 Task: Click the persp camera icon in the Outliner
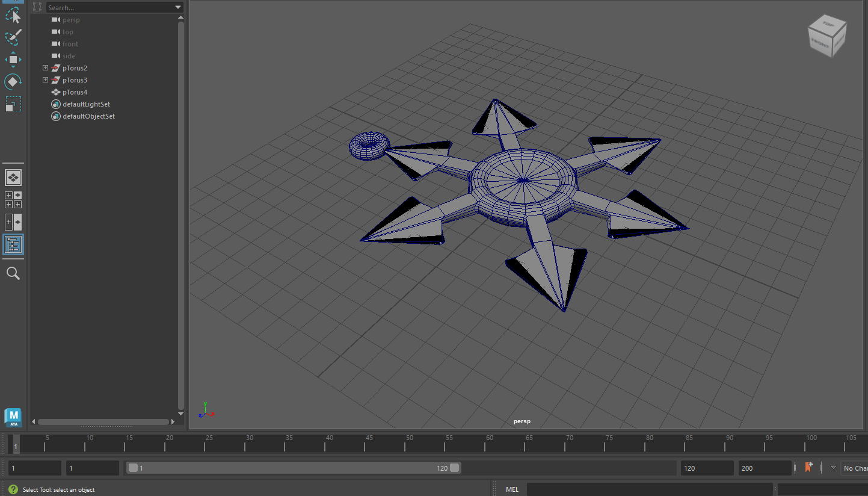[x=55, y=20]
